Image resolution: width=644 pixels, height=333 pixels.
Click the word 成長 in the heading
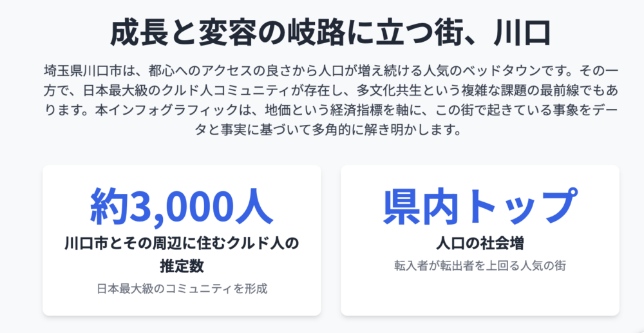click(139, 34)
